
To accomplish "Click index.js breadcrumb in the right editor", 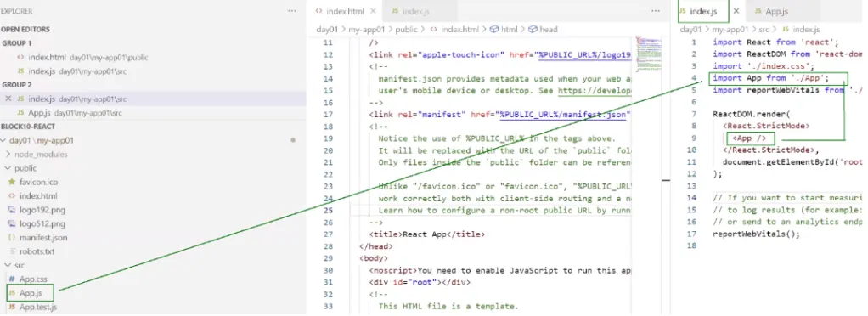I will tap(801, 30).
